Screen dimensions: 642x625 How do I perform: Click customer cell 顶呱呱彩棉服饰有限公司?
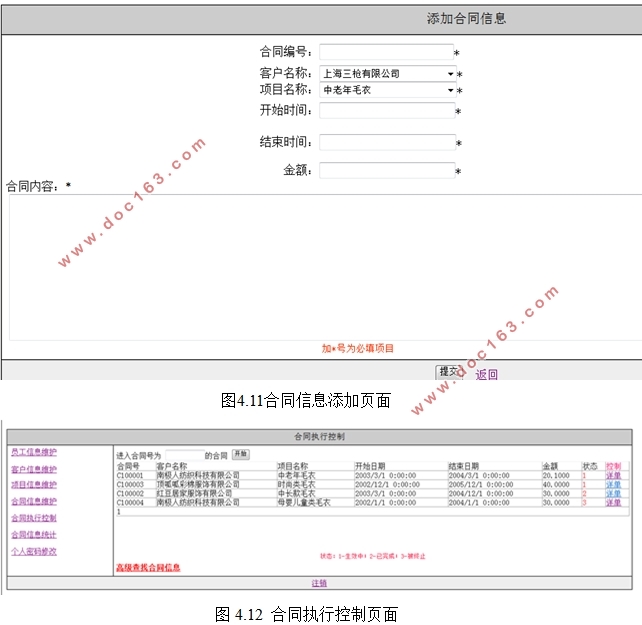pyautogui.click(x=198, y=485)
